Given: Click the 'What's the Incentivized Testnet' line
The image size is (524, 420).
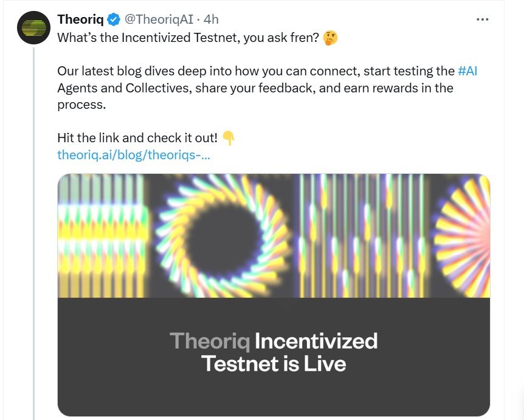Looking at the screenshot, I should 188,38.
